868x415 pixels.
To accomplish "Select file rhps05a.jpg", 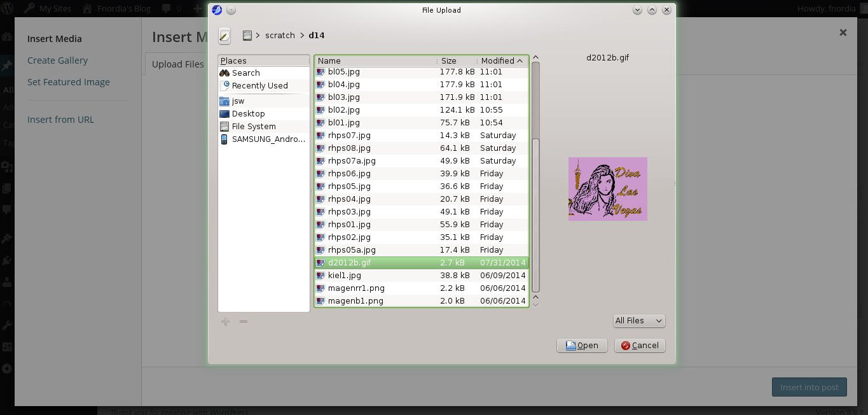I will 421,250.
